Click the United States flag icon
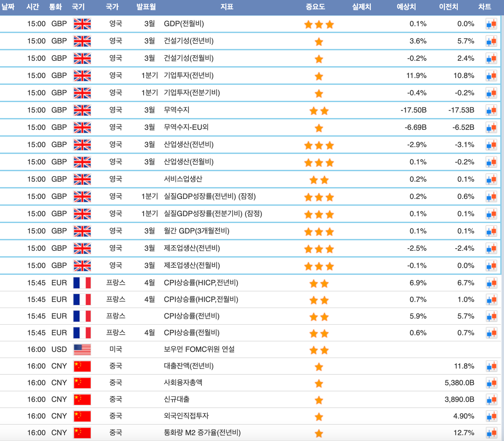This screenshot has width=504, height=441. (x=82, y=350)
